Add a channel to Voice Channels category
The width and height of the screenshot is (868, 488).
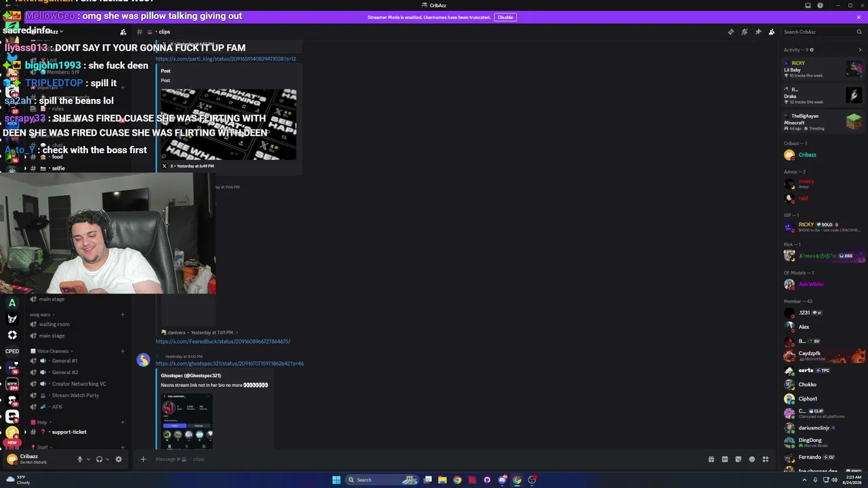pyautogui.click(x=123, y=351)
